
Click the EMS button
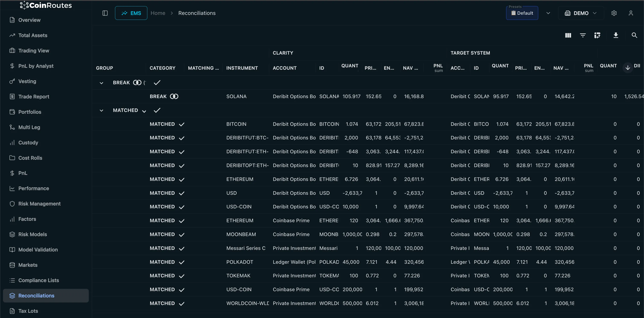(x=131, y=13)
